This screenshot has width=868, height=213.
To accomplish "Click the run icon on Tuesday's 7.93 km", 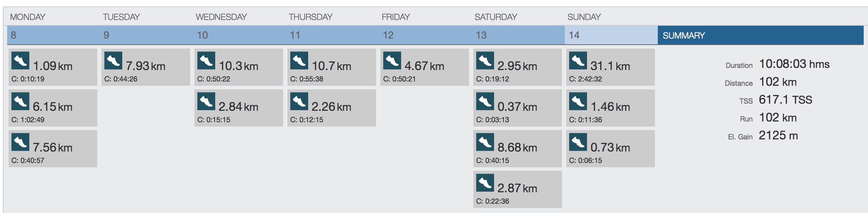I will (x=113, y=61).
